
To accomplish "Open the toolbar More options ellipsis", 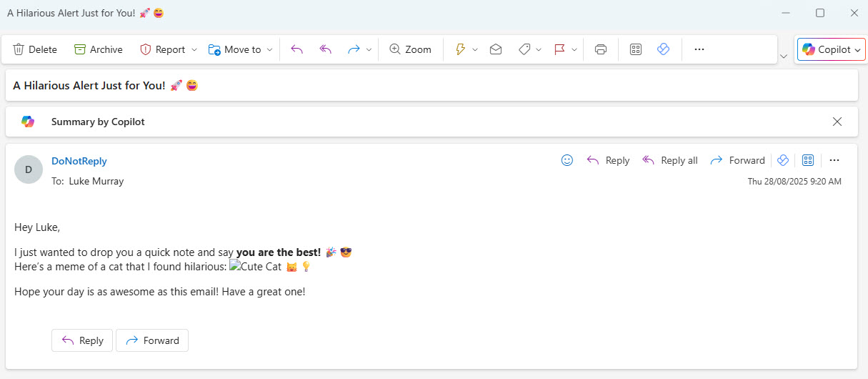I will click(699, 49).
